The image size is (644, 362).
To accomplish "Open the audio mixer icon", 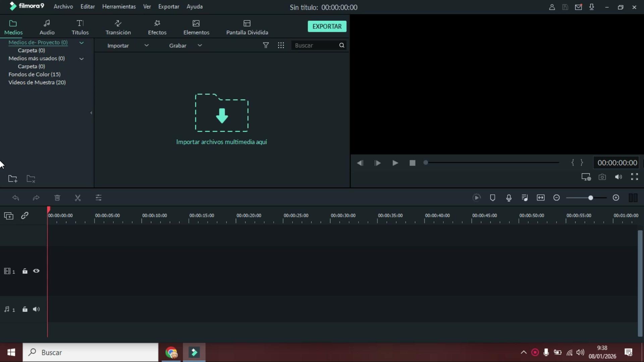I will point(525,198).
